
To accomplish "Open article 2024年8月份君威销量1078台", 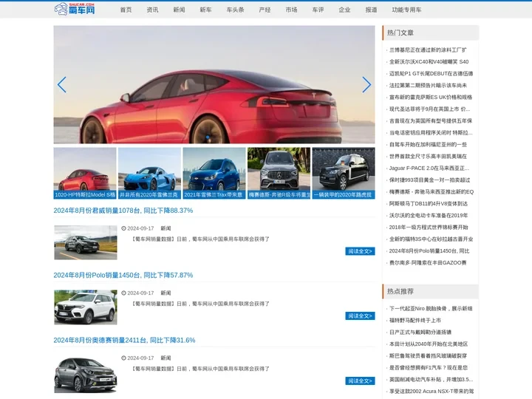I will tap(123, 211).
